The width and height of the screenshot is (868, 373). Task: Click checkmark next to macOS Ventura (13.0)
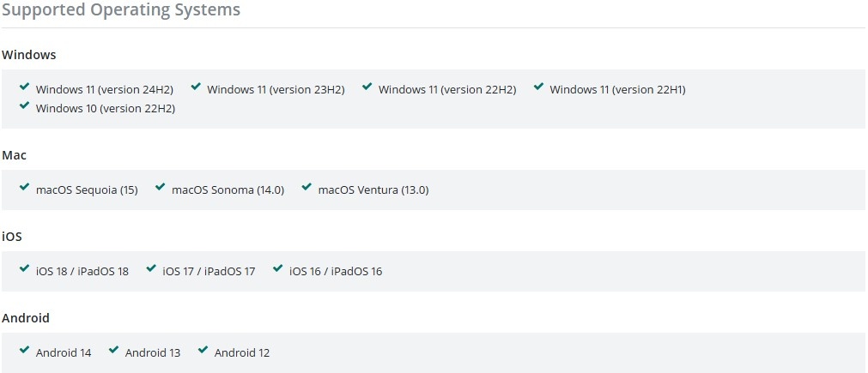307,187
